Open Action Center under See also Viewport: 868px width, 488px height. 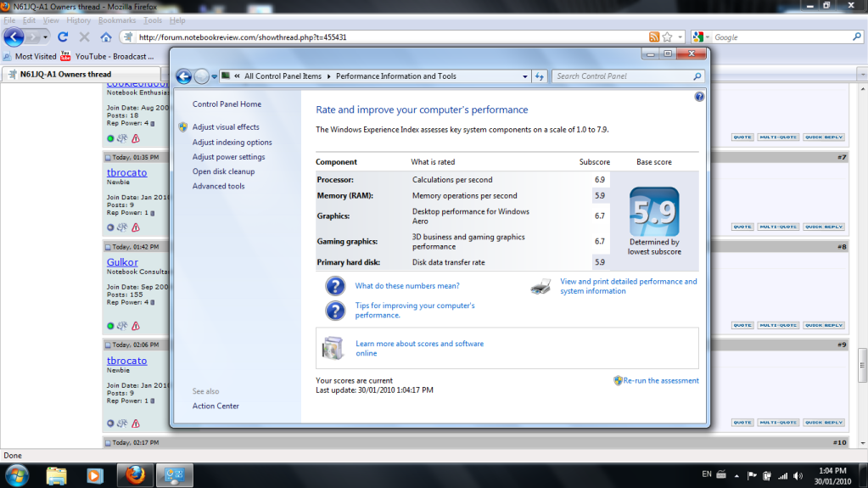(216, 406)
